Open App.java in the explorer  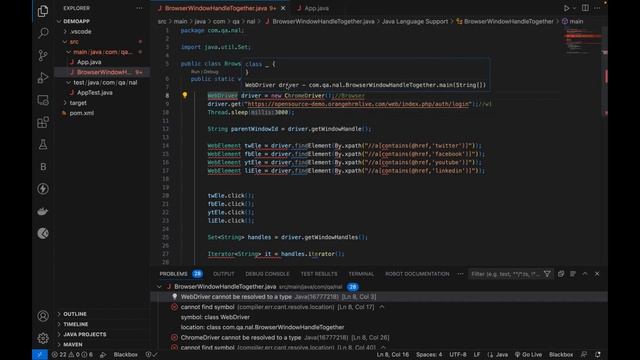pyautogui.click(x=89, y=62)
